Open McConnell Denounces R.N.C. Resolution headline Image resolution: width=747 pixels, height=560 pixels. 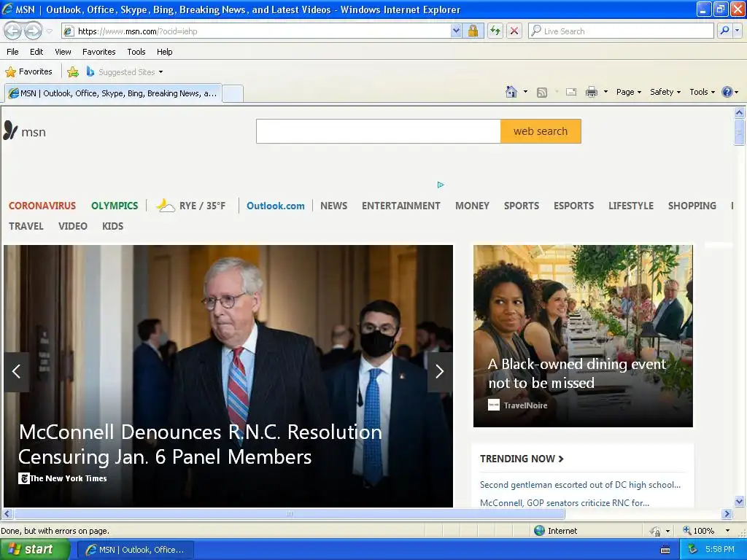[x=200, y=444]
